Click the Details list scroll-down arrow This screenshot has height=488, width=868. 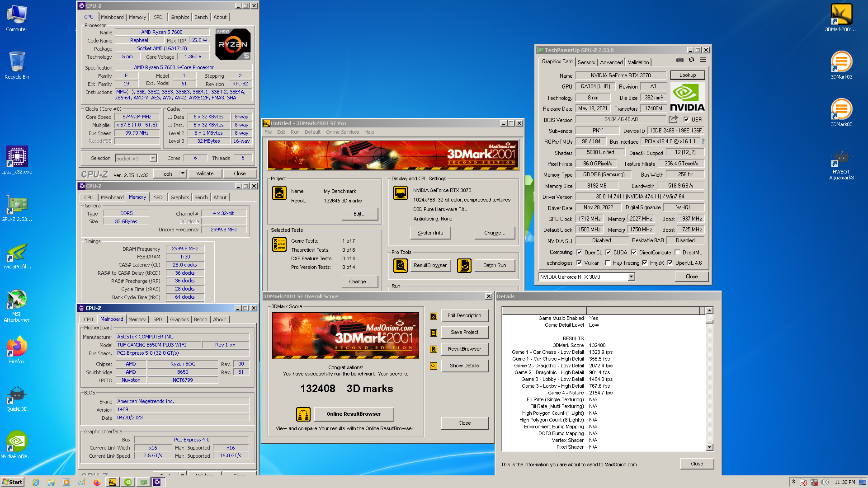pos(709,447)
